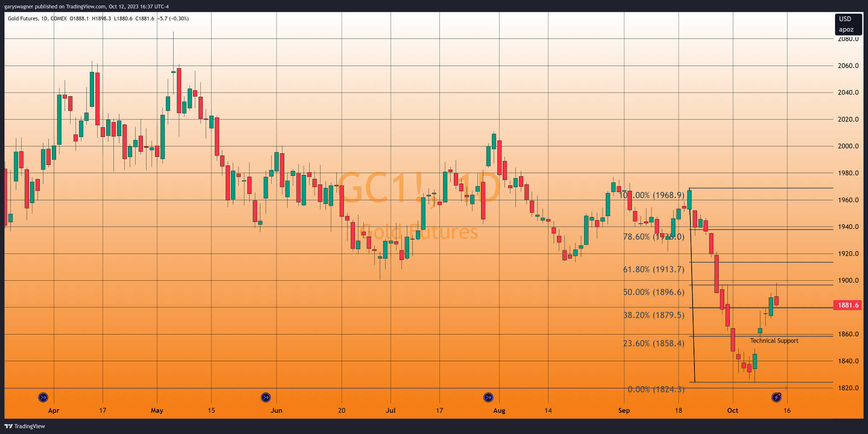Image resolution: width=868 pixels, height=434 pixels.
Task: Click the 50.00% (1896.6) Fibonacci label
Action: coord(654,292)
